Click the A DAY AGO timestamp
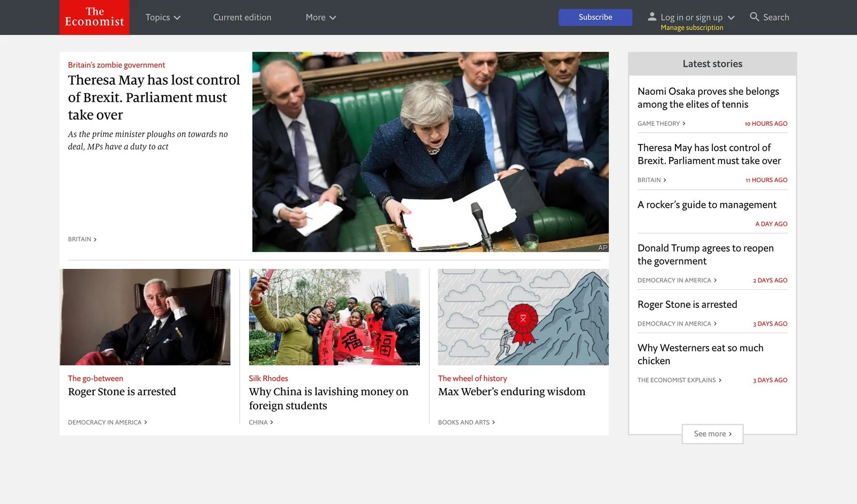This screenshot has height=504, width=857. (771, 224)
